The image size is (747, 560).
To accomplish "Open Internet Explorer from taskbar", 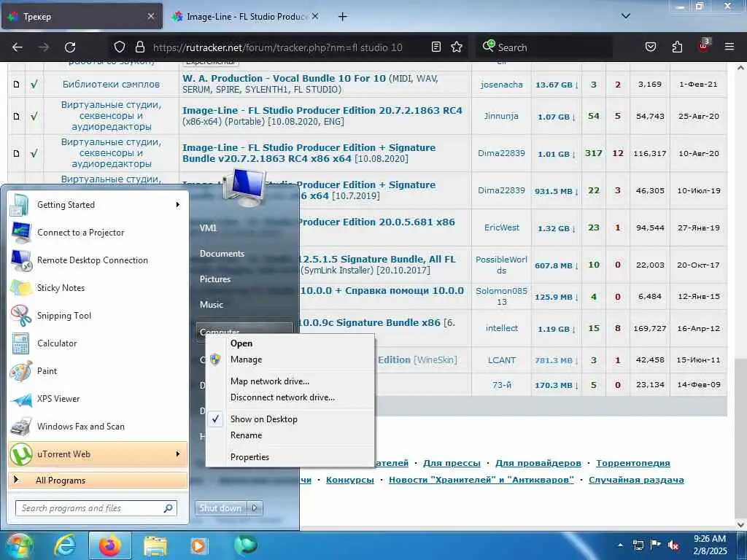I will [x=65, y=545].
